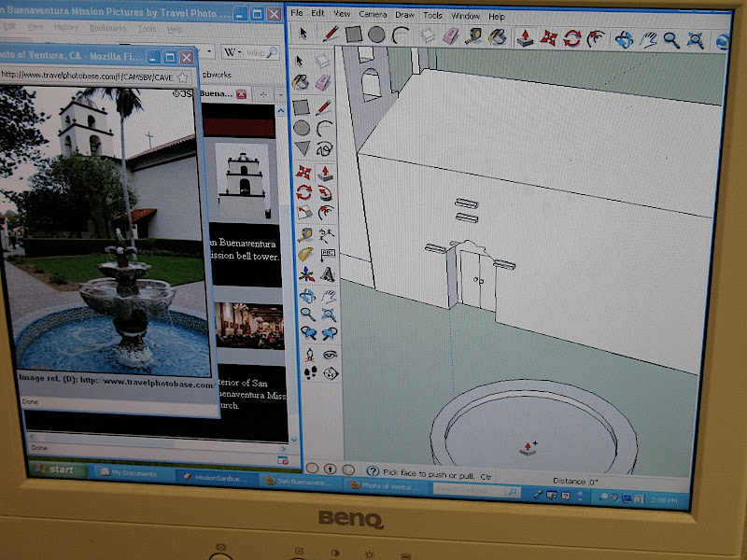Select the Dimension tool in the left palette
This screenshot has width=747, height=560.
point(326,234)
